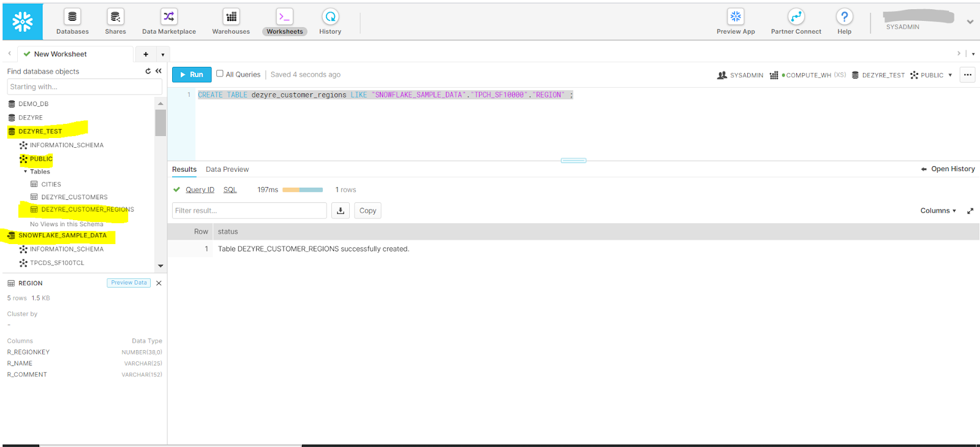Image resolution: width=980 pixels, height=447 pixels.
Task: Go to Data Marketplace icon
Action: (168, 17)
